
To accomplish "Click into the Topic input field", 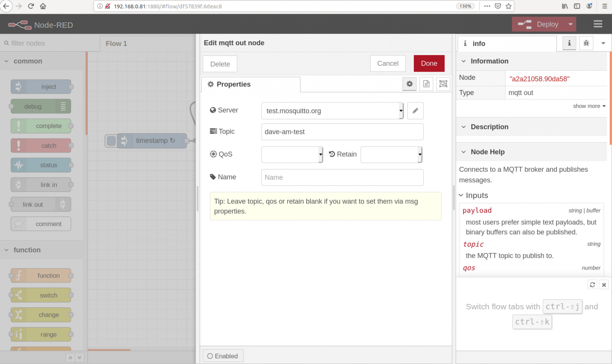I will (342, 132).
